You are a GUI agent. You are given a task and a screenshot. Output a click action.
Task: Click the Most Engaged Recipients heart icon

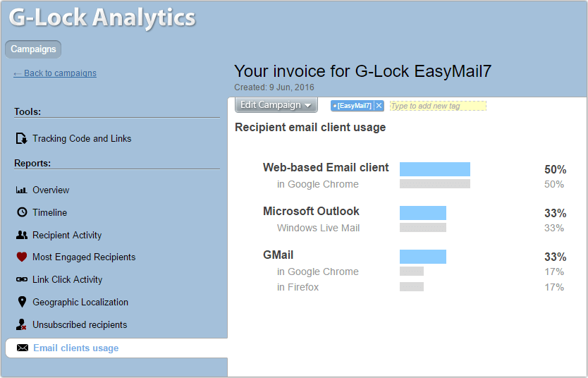(x=22, y=257)
